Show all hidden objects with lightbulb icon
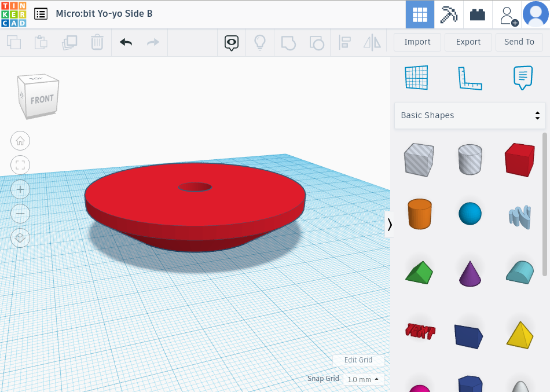 [259, 42]
